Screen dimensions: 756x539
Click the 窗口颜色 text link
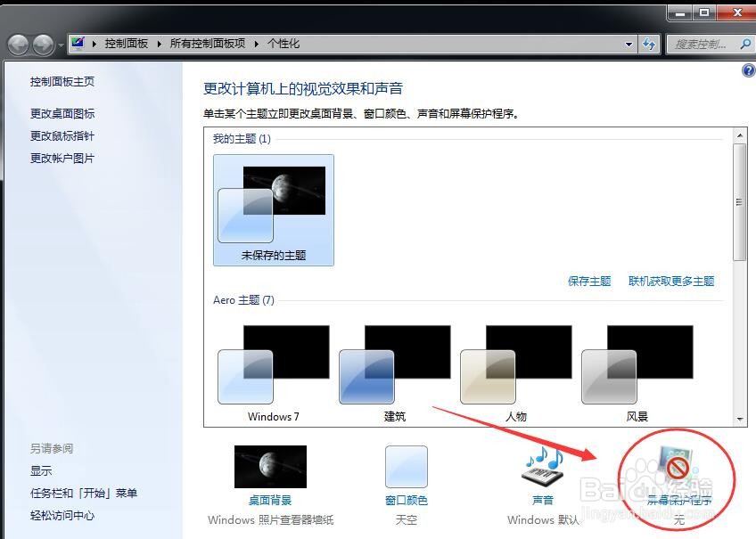tap(407, 501)
